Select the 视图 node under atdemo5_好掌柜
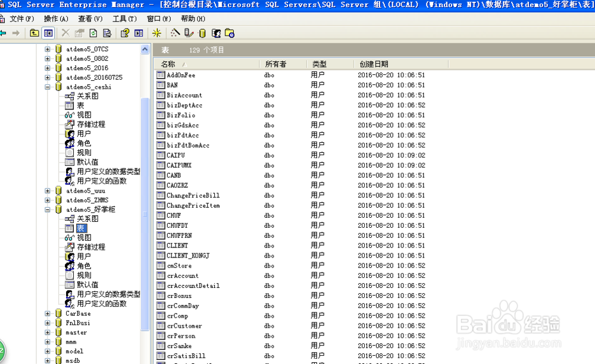The image size is (595, 364). (x=84, y=238)
